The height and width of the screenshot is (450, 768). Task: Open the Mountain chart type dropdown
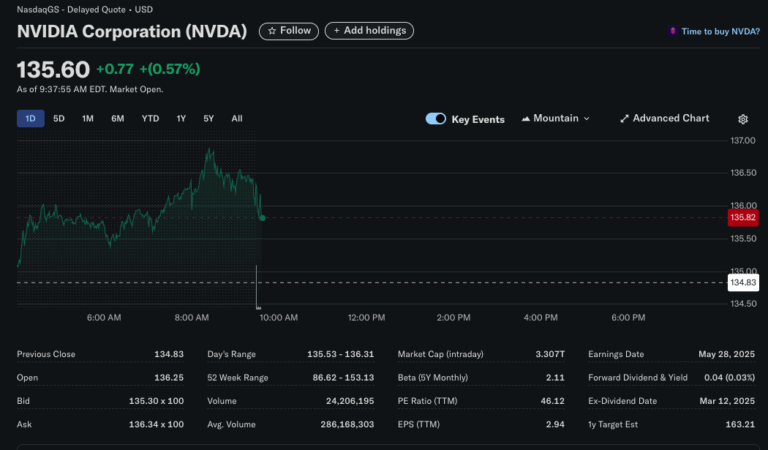click(x=555, y=118)
